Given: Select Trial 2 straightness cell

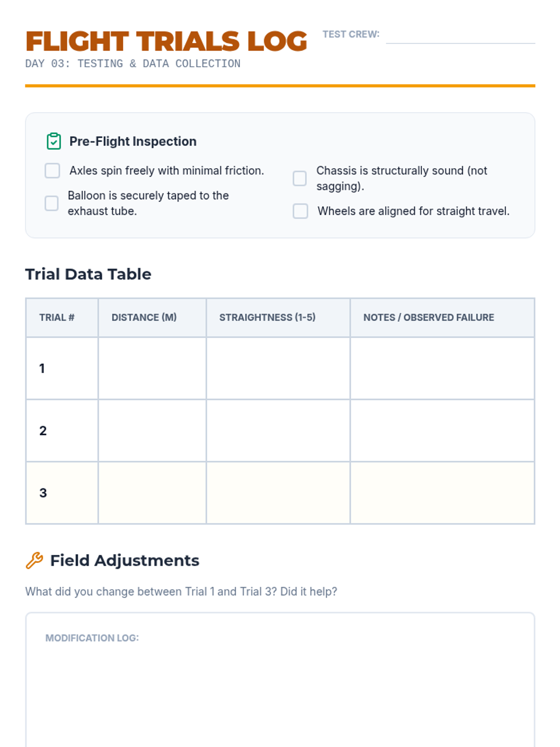Looking at the screenshot, I should pos(278,430).
